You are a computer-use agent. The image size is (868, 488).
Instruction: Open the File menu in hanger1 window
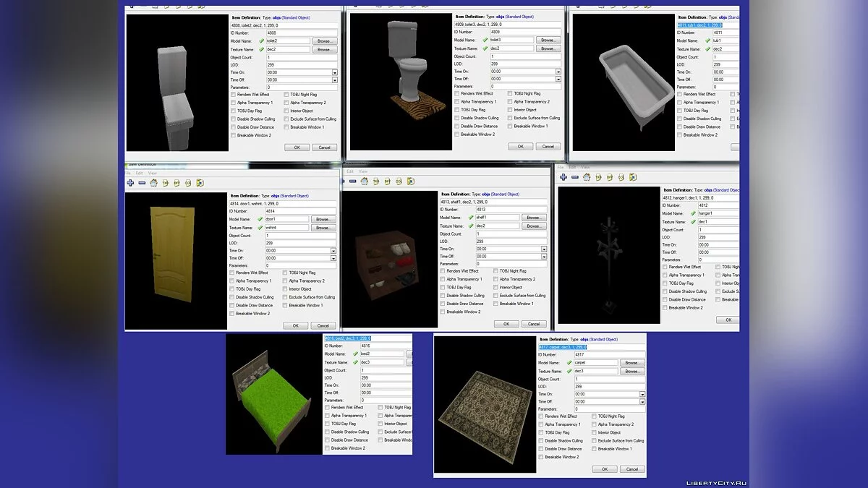[560, 168]
